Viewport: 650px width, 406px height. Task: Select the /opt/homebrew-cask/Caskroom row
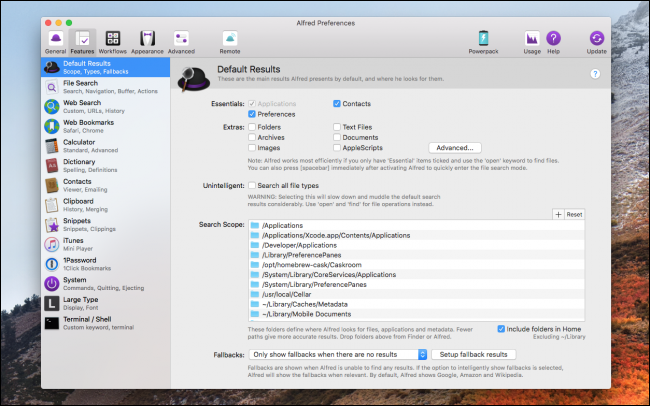[416, 265]
